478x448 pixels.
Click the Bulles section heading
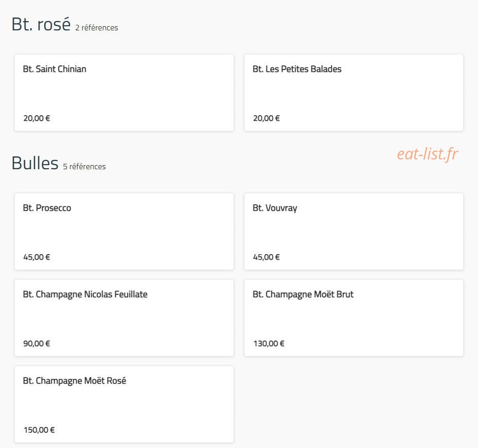(35, 163)
